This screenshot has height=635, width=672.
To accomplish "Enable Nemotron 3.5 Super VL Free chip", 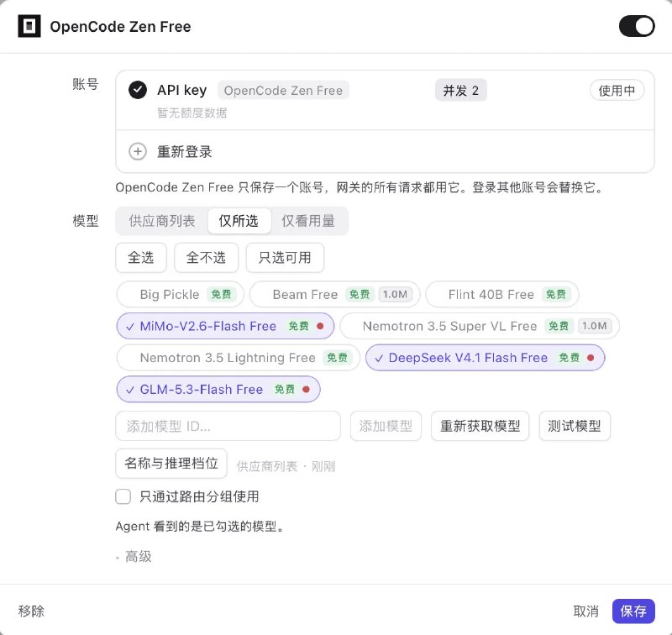I will click(480, 326).
